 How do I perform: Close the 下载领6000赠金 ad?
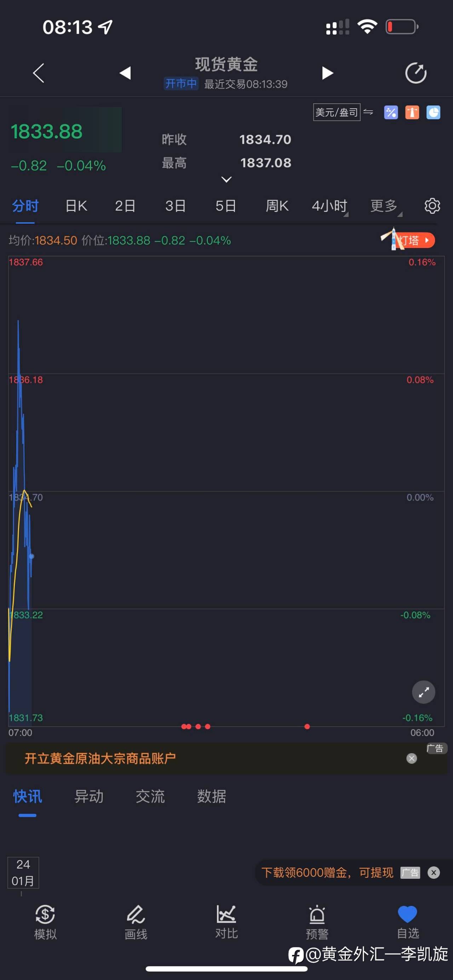(434, 872)
